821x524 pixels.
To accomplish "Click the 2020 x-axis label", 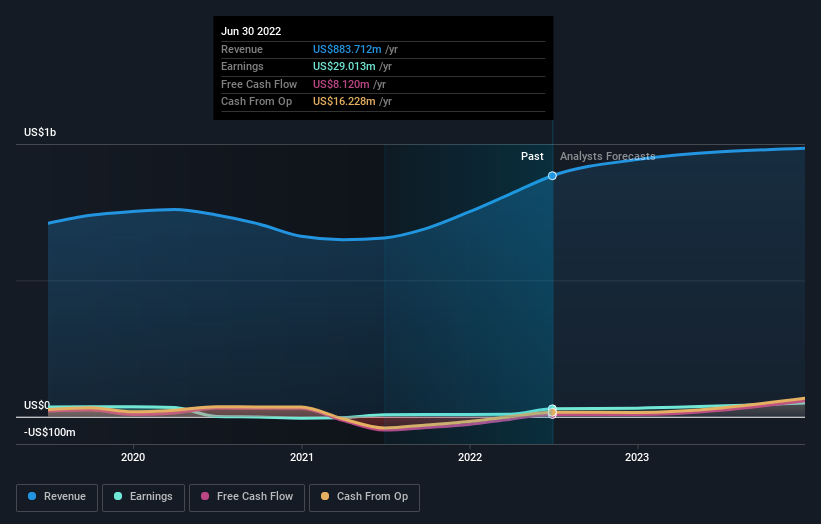I will (133, 457).
